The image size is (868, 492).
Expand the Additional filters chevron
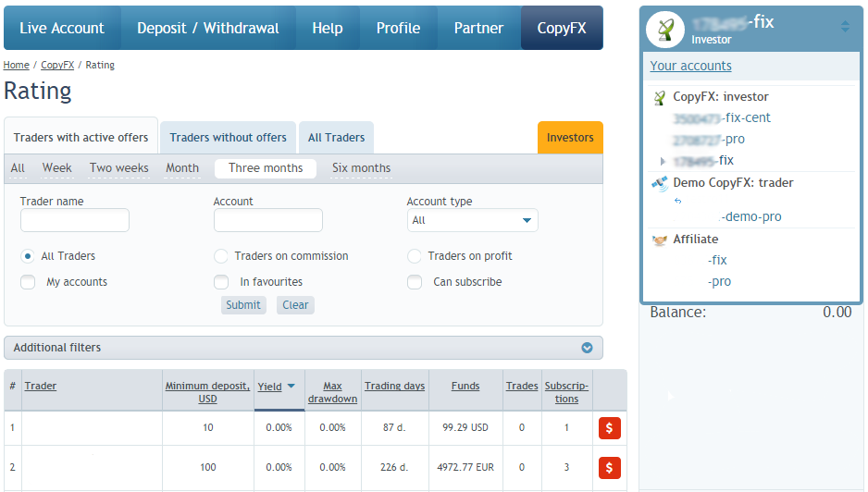(587, 348)
